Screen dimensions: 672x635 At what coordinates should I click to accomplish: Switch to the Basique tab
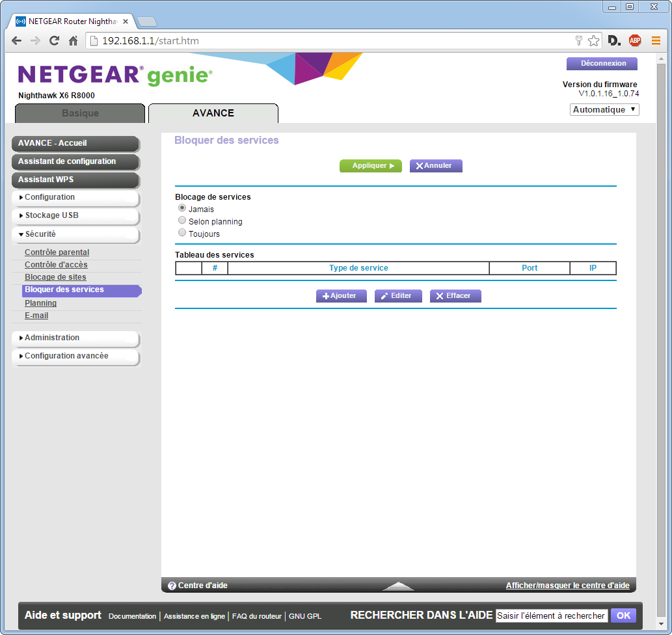tap(80, 113)
